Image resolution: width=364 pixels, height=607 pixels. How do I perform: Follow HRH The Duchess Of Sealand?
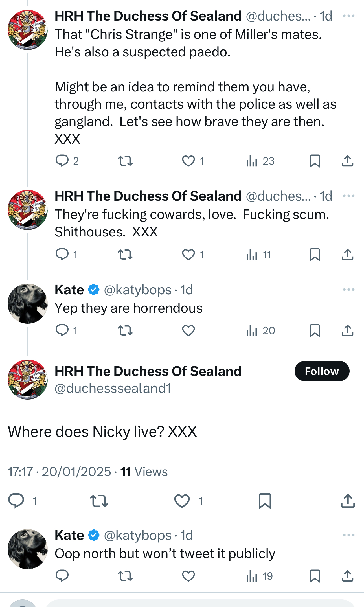pyautogui.click(x=322, y=371)
